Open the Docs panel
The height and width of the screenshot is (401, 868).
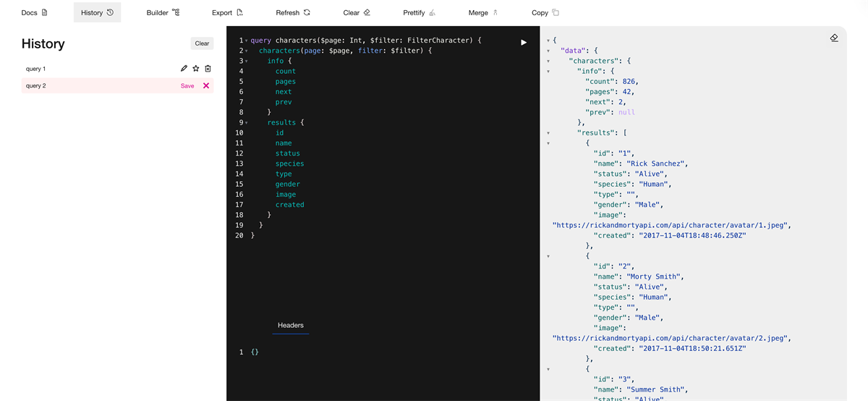coord(34,12)
